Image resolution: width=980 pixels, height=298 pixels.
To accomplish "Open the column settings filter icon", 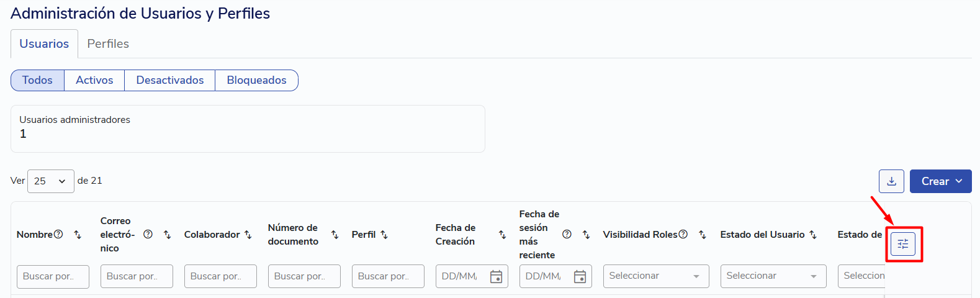I will (x=903, y=244).
